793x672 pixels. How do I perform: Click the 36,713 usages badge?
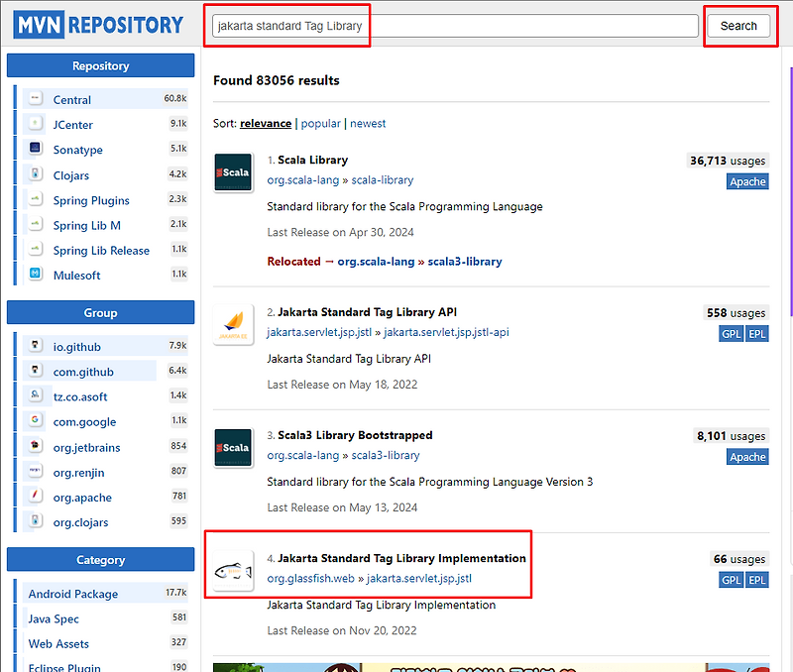pyautogui.click(x=728, y=161)
